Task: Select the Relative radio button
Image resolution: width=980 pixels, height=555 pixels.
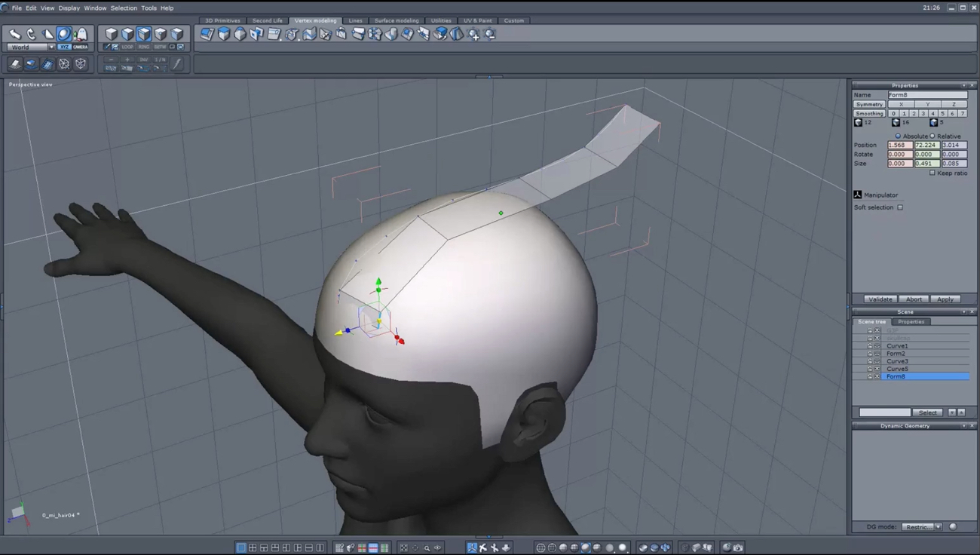Action: pos(932,136)
